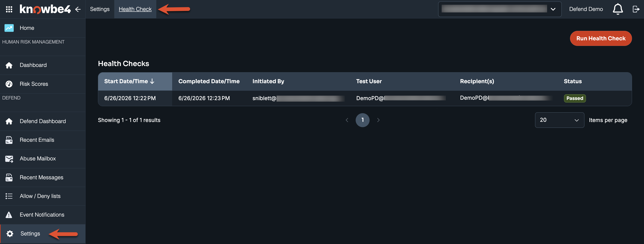Open notifications bell icon
Image resolution: width=644 pixels, height=244 pixels.
617,9
